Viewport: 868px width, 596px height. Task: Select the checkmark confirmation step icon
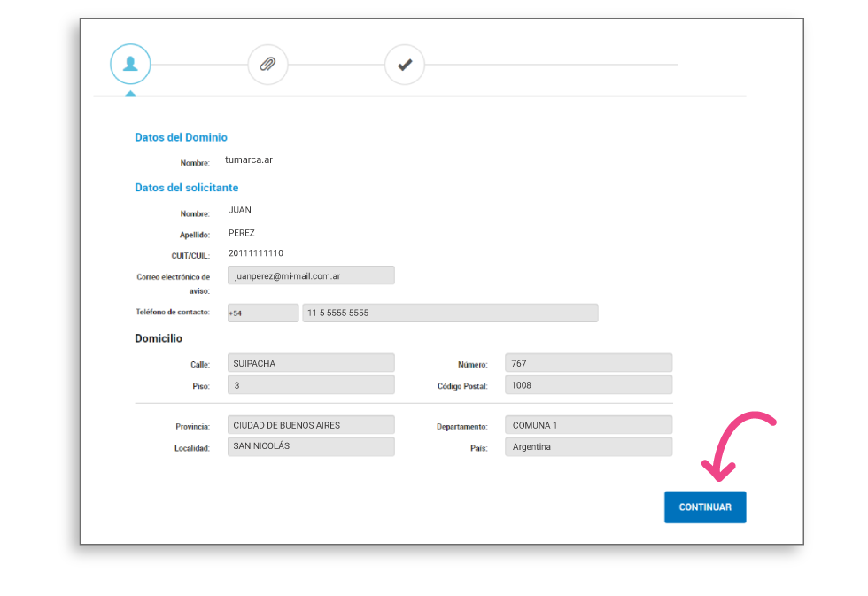405,65
